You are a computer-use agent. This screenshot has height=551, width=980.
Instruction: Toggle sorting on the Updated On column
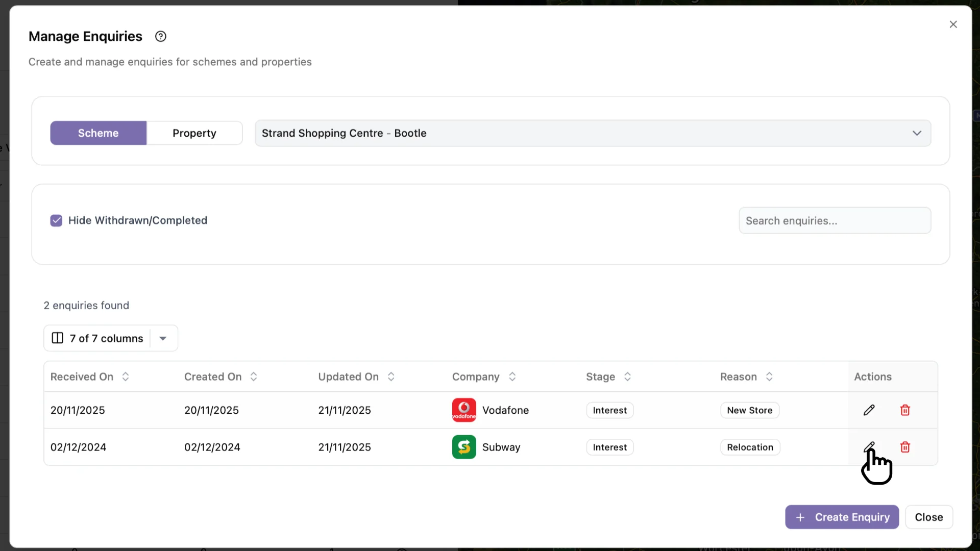point(391,377)
